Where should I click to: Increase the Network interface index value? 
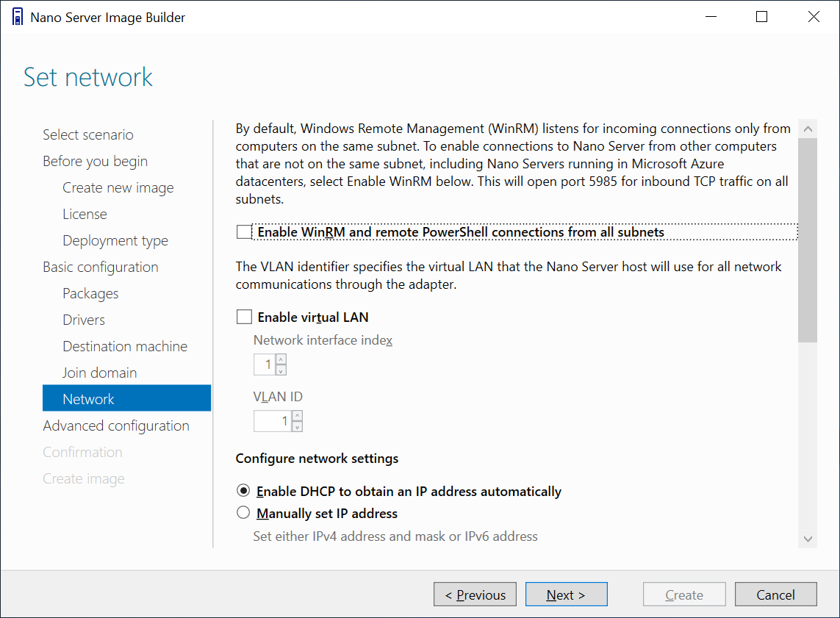[281, 359]
